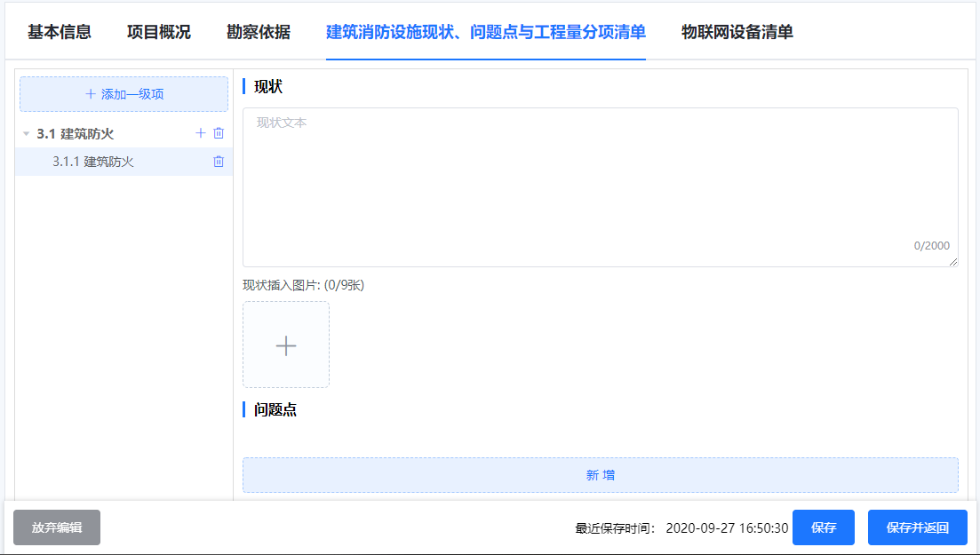The width and height of the screenshot is (980, 555).
Task: Open the 物联网设备清单 tab
Action: (737, 32)
